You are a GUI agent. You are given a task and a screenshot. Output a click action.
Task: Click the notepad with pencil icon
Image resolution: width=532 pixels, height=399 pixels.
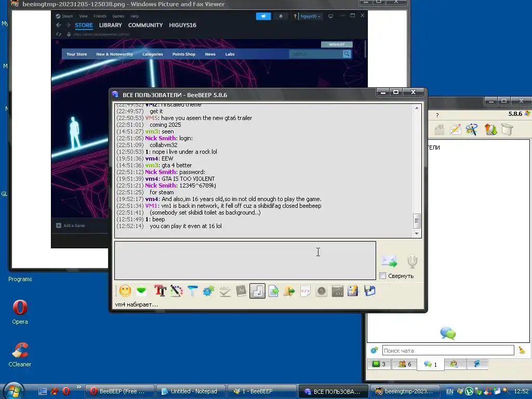coord(353,291)
